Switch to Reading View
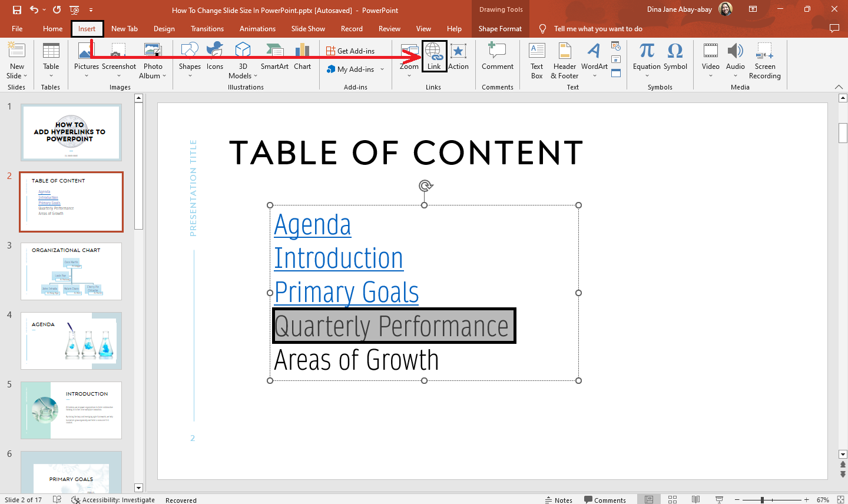 (695, 500)
